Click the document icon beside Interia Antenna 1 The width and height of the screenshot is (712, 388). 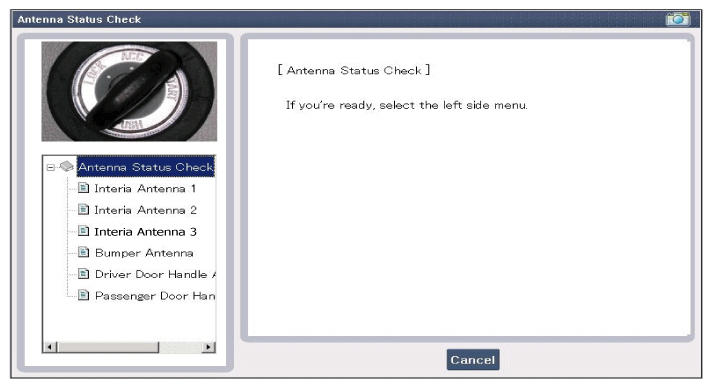point(83,188)
